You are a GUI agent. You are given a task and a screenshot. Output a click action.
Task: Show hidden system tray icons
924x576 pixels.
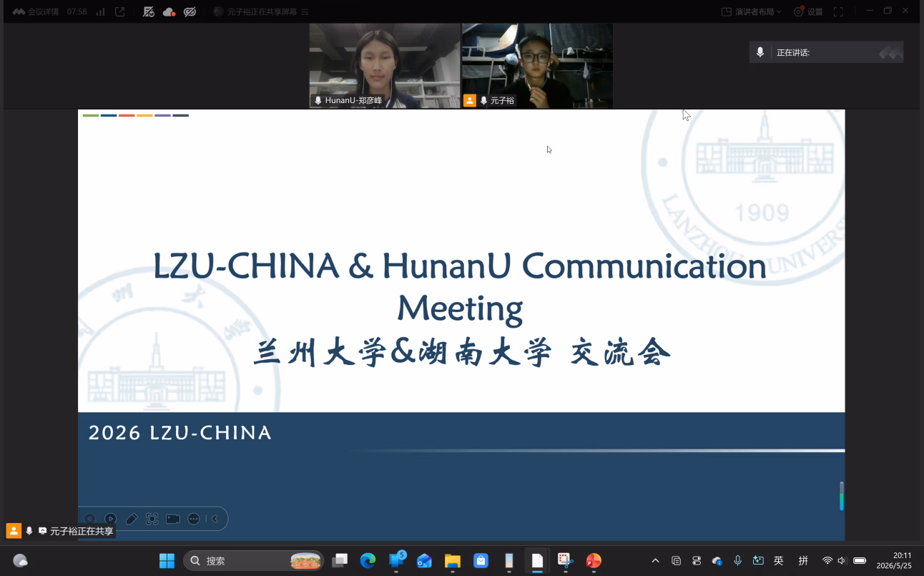click(655, 561)
